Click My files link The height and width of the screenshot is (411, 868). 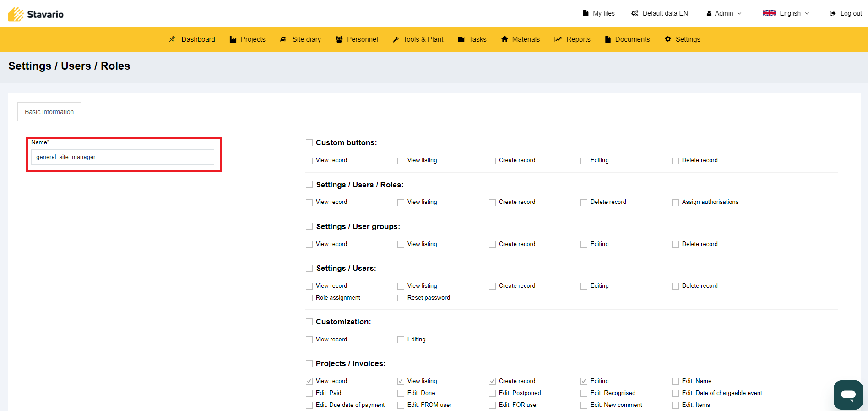tap(604, 13)
